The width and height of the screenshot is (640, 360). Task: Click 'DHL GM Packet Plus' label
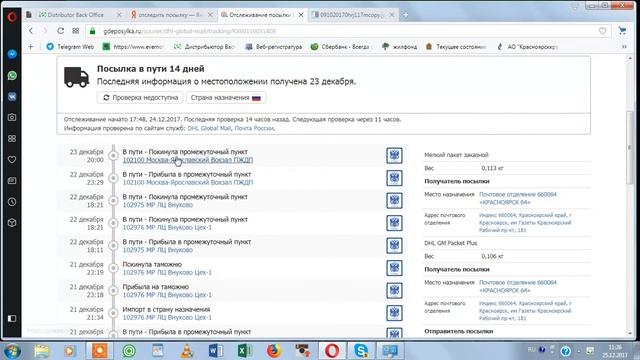point(451,243)
